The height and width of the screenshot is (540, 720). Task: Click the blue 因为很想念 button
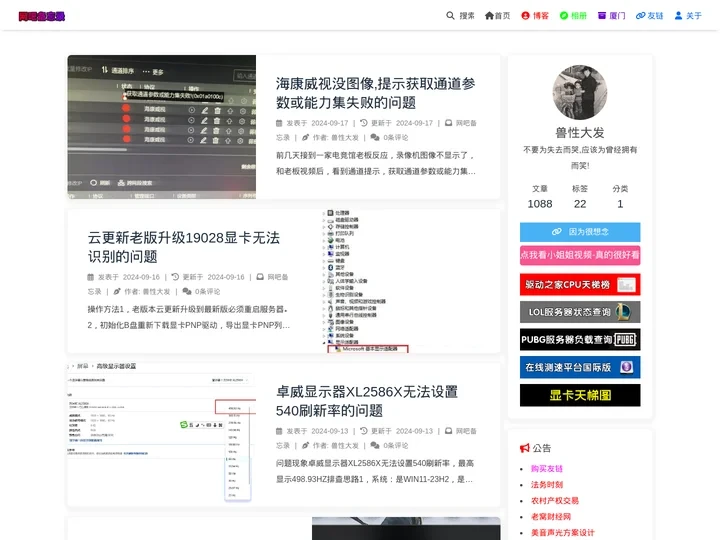[x=580, y=232]
